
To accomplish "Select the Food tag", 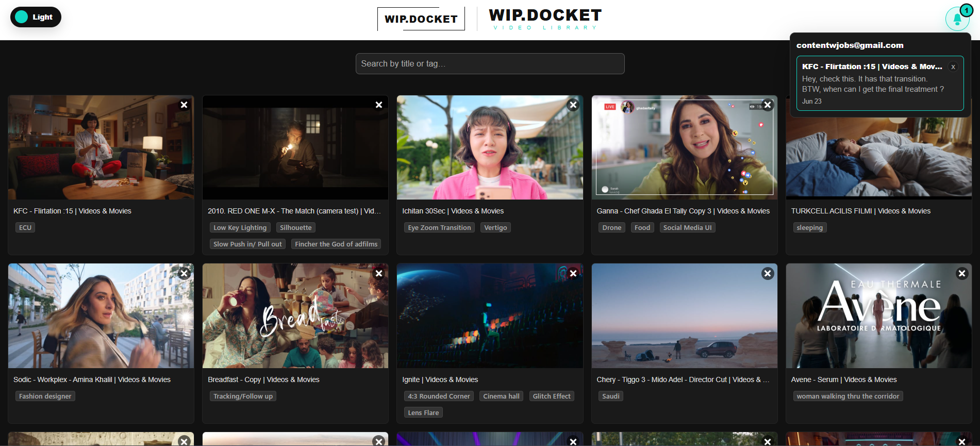I will pyautogui.click(x=642, y=227).
